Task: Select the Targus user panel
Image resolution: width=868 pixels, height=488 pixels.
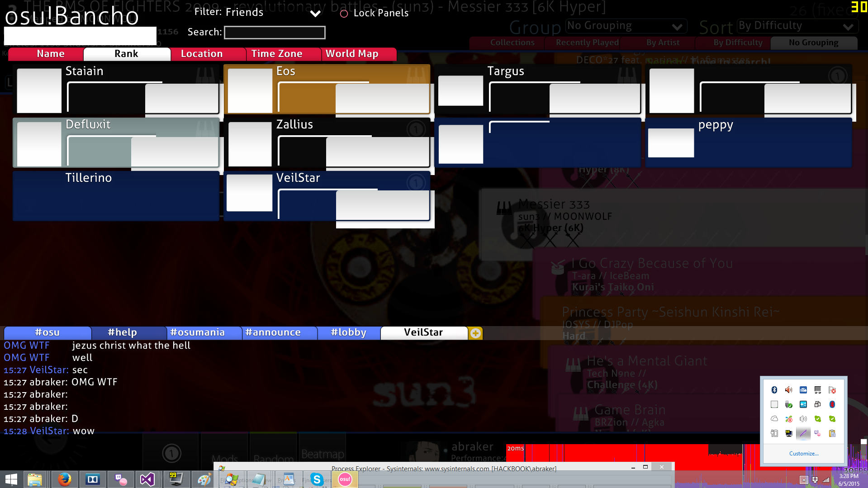Action: click(538, 89)
